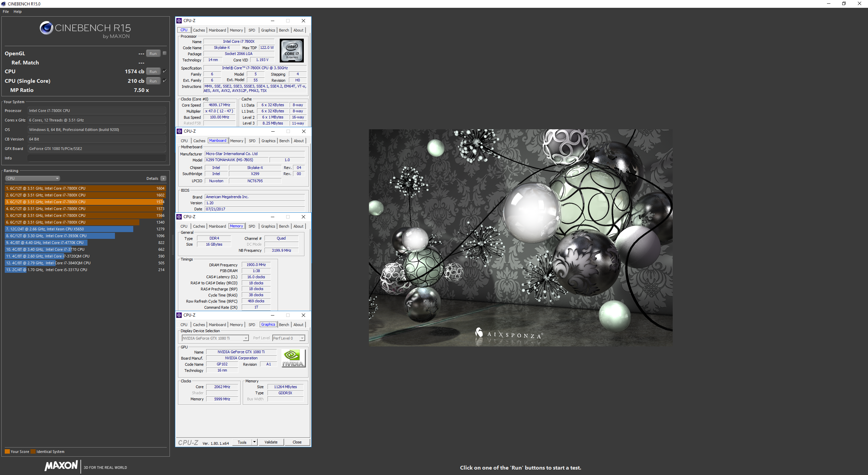Open SPD tab in top CPU-Z window
Image resolution: width=868 pixels, height=475 pixels.
252,30
